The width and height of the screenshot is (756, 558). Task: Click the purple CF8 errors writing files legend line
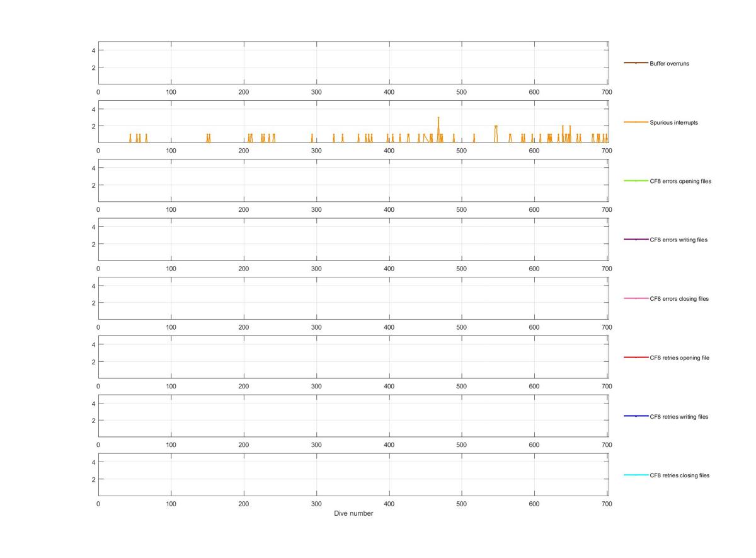pyautogui.click(x=636, y=240)
